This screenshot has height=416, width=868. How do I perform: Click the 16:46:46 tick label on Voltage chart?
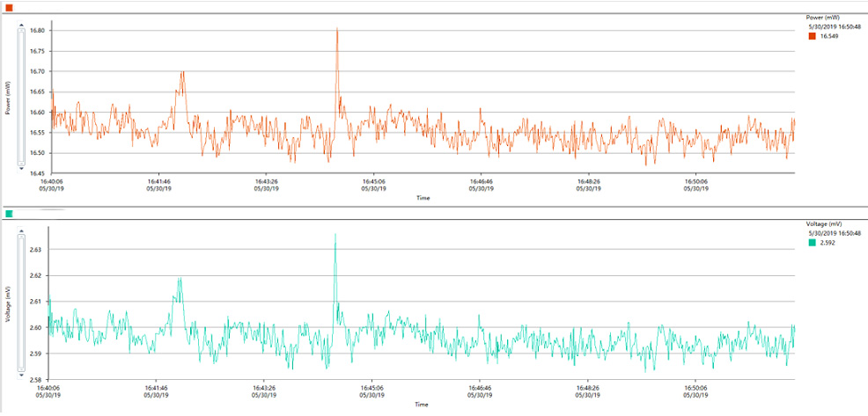(481, 389)
